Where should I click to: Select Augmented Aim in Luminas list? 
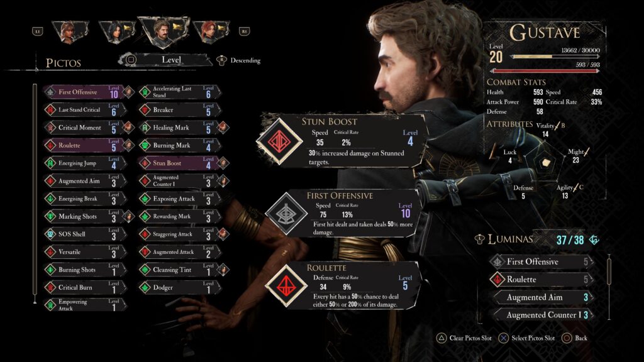pos(543,297)
